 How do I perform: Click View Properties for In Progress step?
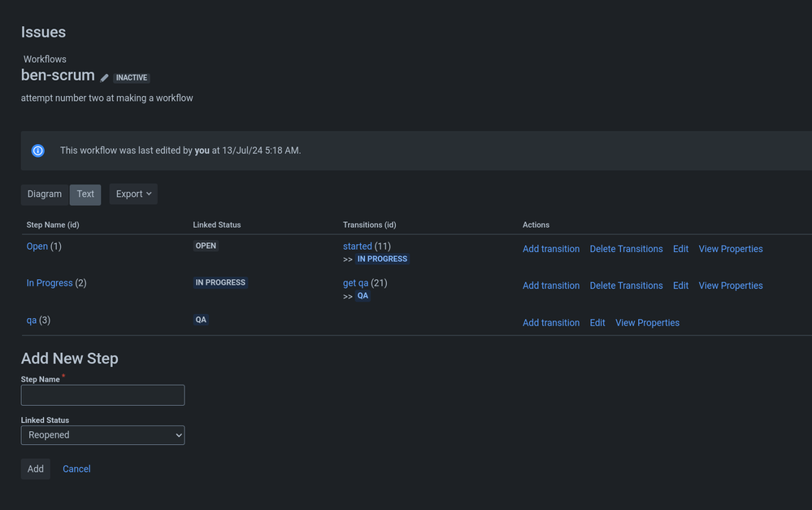pyautogui.click(x=731, y=286)
